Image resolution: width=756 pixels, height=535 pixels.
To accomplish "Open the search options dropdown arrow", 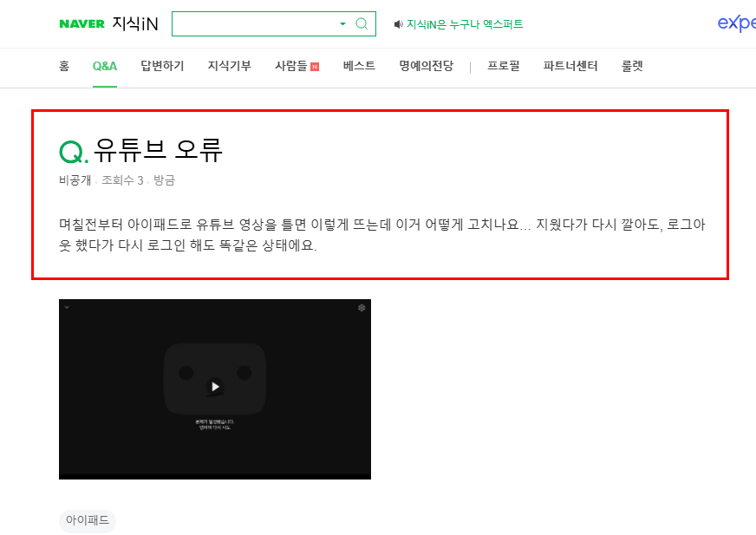I will (343, 23).
